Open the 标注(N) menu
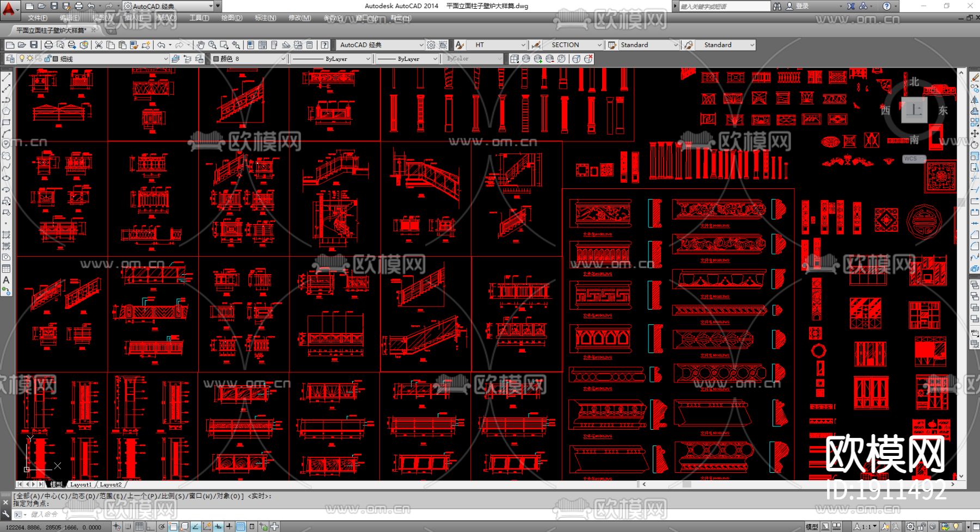Viewport: 980px width, 532px height. pyautogui.click(x=266, y=18)
